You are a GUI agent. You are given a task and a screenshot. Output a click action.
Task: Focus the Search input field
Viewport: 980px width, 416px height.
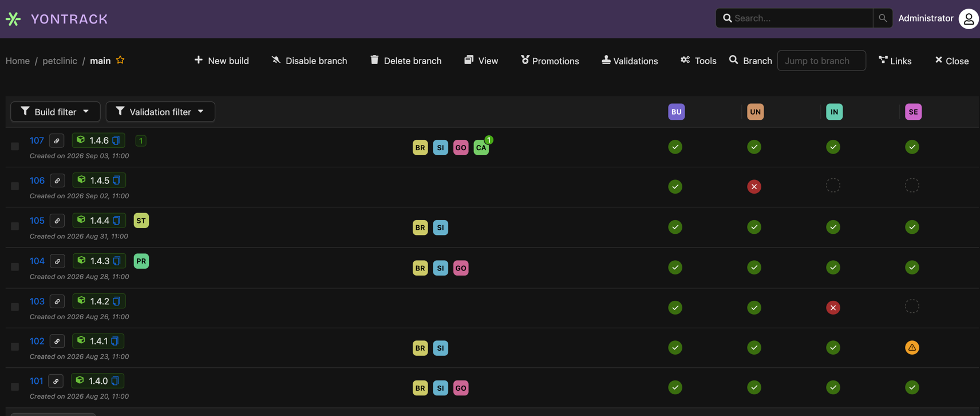[795, 18]
